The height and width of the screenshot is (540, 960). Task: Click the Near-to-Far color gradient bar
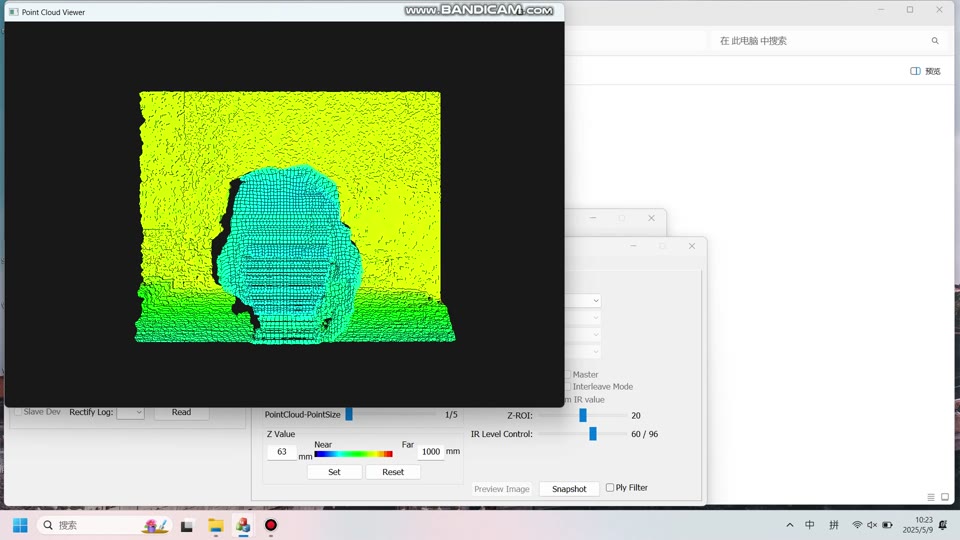(353, 454)
